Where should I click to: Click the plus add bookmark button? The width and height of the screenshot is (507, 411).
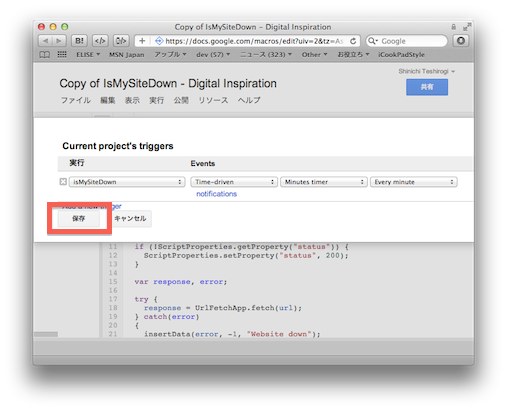point(142,41)
